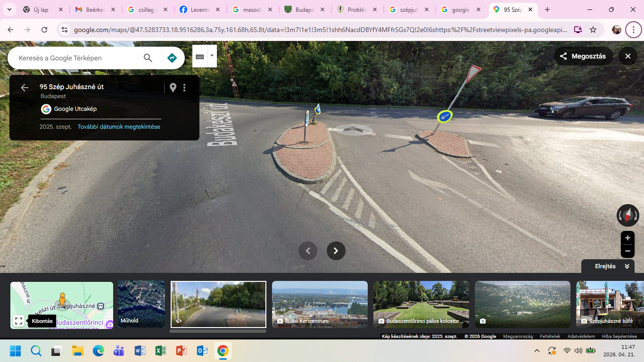Viewport: 644px width, 362px height.
Task: Open the three-dot more options menu
Action: [184, 88]
